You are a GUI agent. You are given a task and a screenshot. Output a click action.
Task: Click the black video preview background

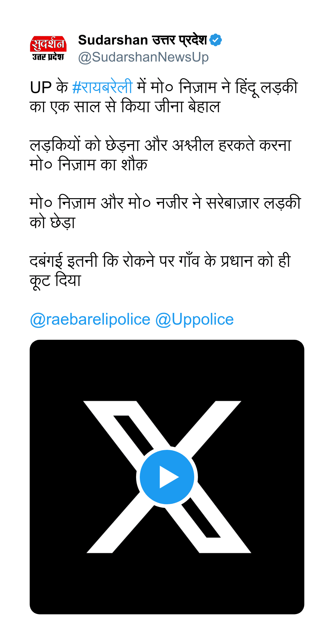click(x=167, y=371)
